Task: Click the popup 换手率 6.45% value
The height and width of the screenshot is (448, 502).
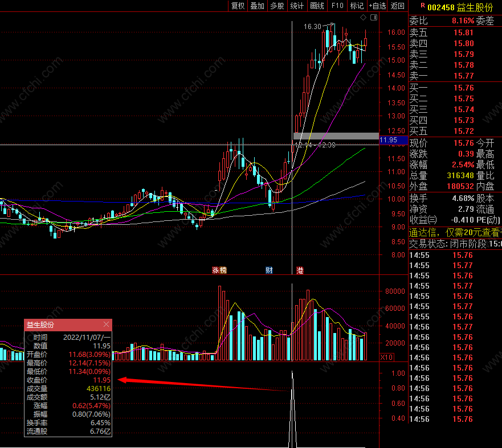Action: point(100,423)
